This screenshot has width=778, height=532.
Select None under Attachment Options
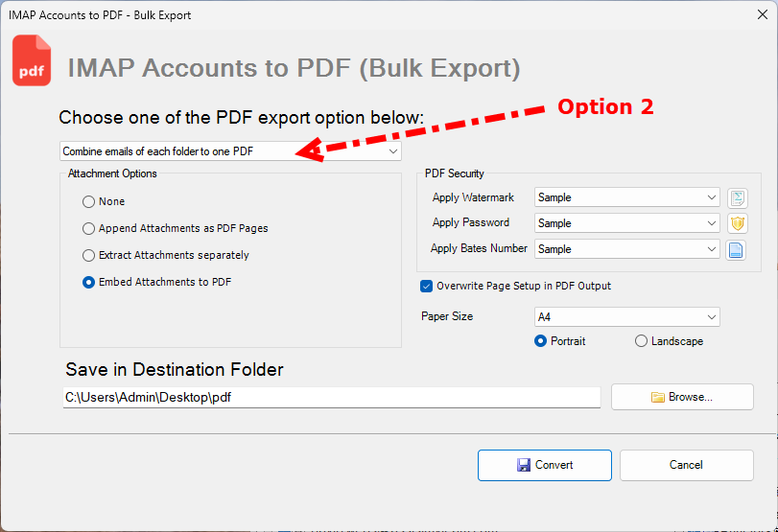(89, 202)
